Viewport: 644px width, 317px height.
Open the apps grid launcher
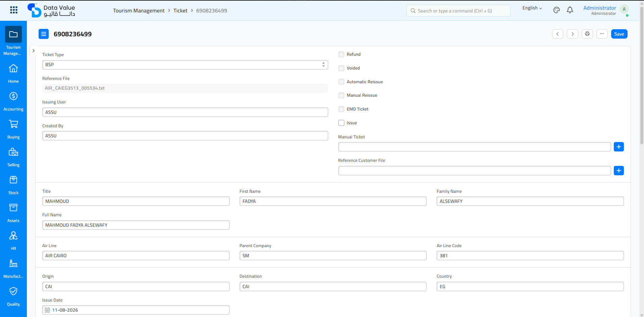pos(14,10)
